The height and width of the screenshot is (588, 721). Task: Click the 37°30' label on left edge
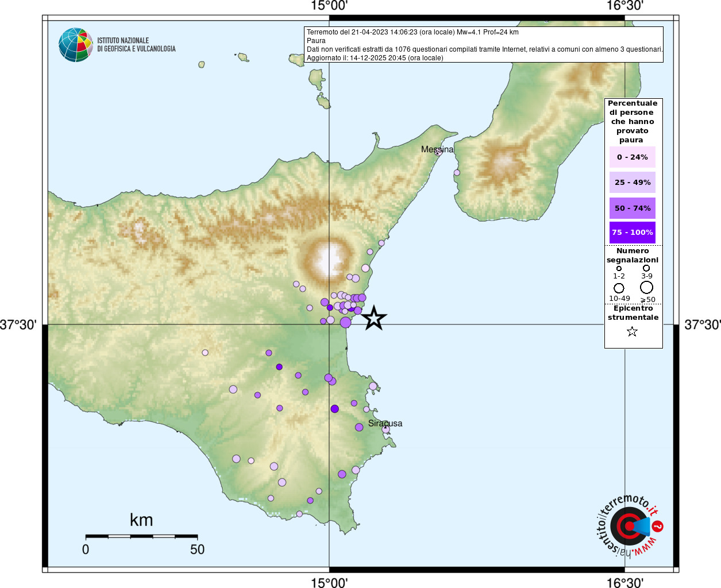[18, 325]
